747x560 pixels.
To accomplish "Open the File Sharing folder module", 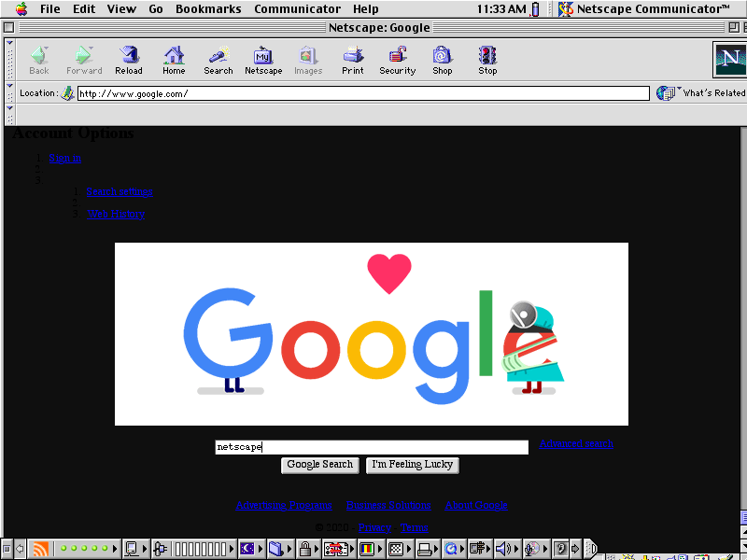I will point(279,549).
